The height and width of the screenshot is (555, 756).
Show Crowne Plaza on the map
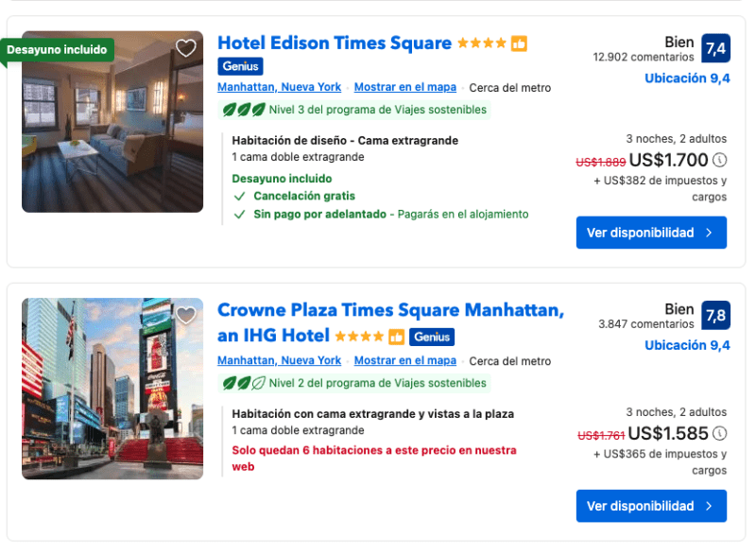pyautogui.click(x=404, y=361)
